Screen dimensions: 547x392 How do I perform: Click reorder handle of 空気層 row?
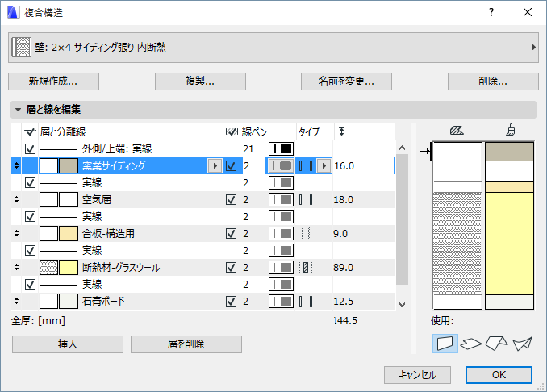16,200
